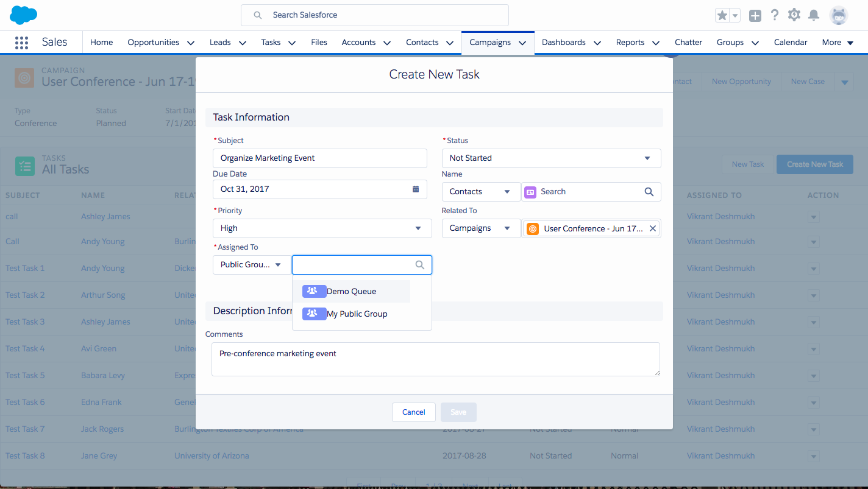Expand the Status dropdown showing Not Started
Viewport: 868px width, 489px height.
551,158
